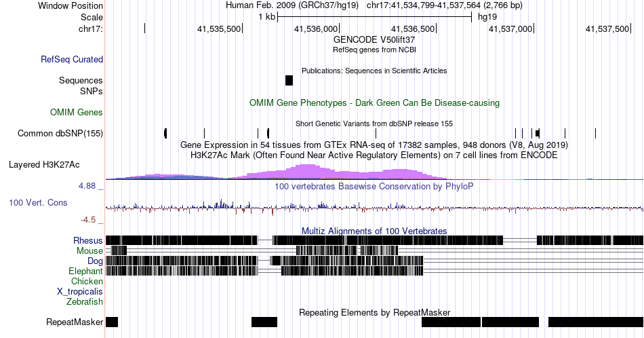Screen dimensions: 644x338
Task: Click the Dog species label
Action: click(95, 261)
